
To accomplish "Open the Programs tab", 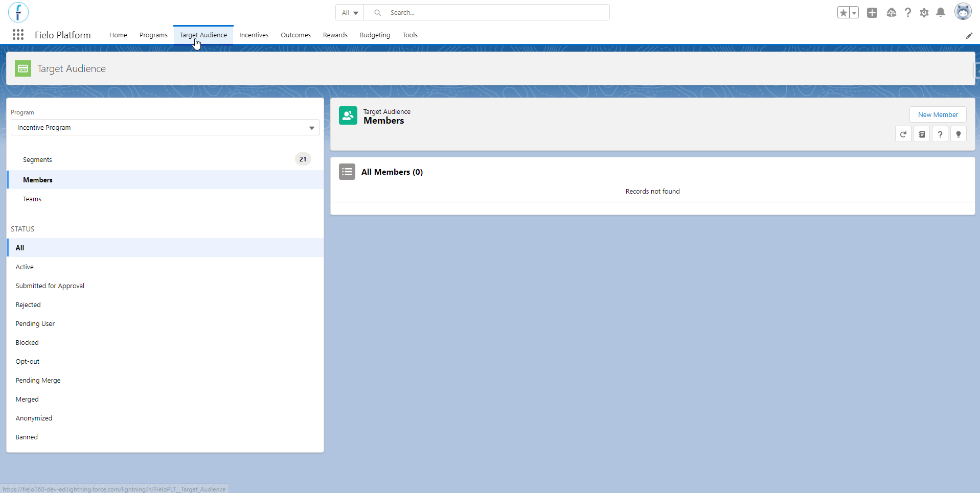I will coord(153,35).
